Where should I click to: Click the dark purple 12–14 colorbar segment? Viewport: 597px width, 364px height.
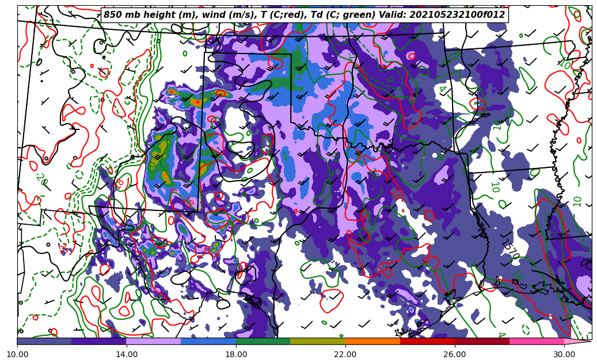pyautogui.click(x=99, y=341)
